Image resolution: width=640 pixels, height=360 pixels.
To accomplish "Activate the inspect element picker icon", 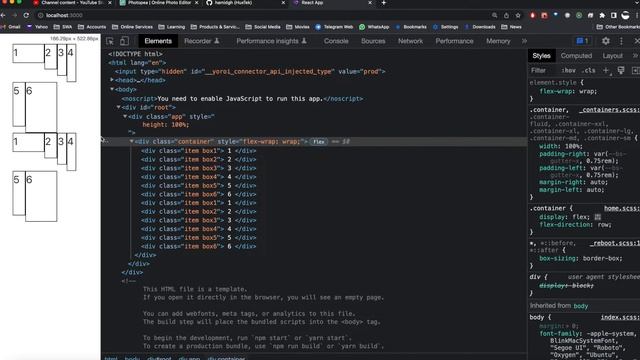I will tap(110, 41).
